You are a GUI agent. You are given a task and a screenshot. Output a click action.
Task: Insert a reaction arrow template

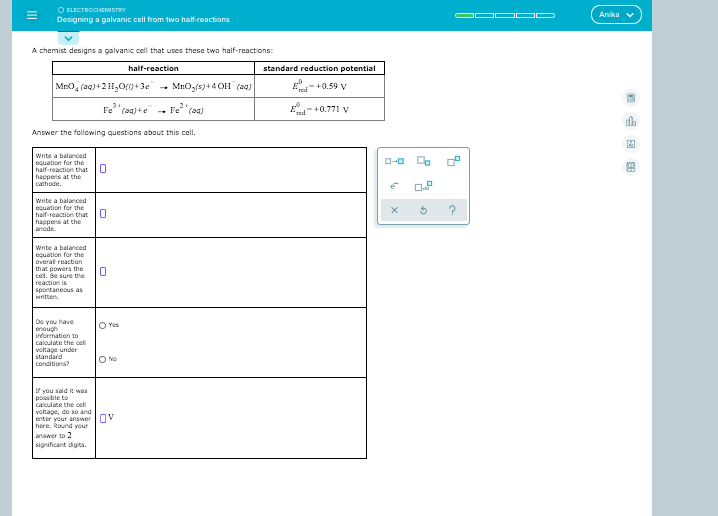click(x=394, y=161)
